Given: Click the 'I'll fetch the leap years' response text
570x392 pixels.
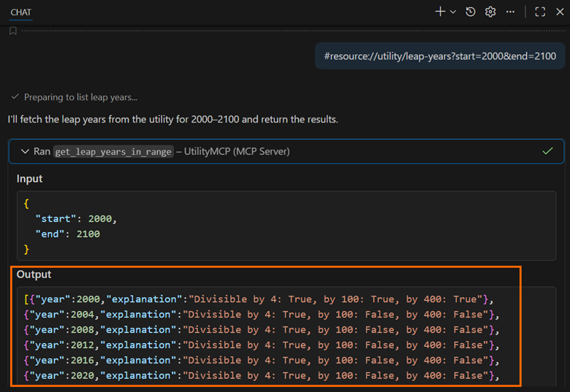Looking at the screenshot, I should 173,120.
